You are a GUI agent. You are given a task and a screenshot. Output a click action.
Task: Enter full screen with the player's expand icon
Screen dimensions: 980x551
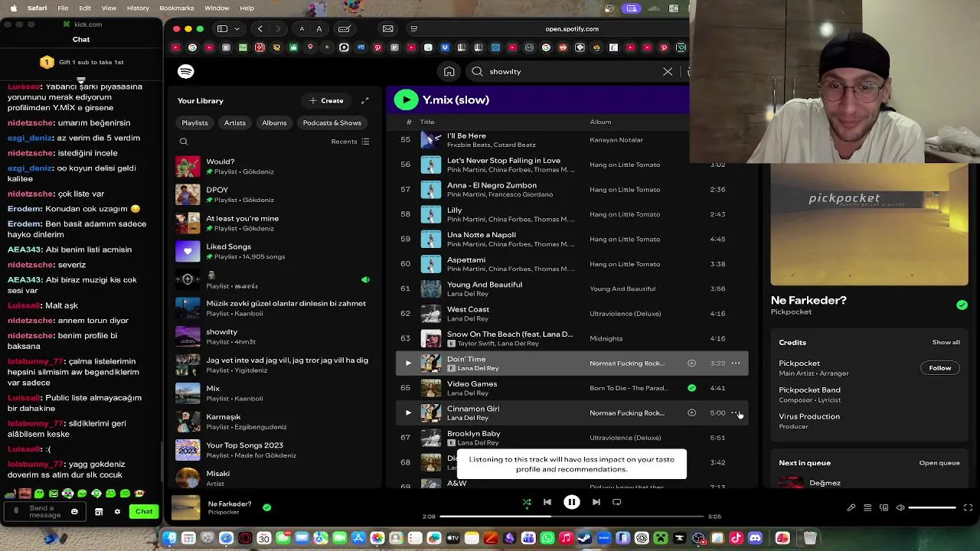[968, 507]
